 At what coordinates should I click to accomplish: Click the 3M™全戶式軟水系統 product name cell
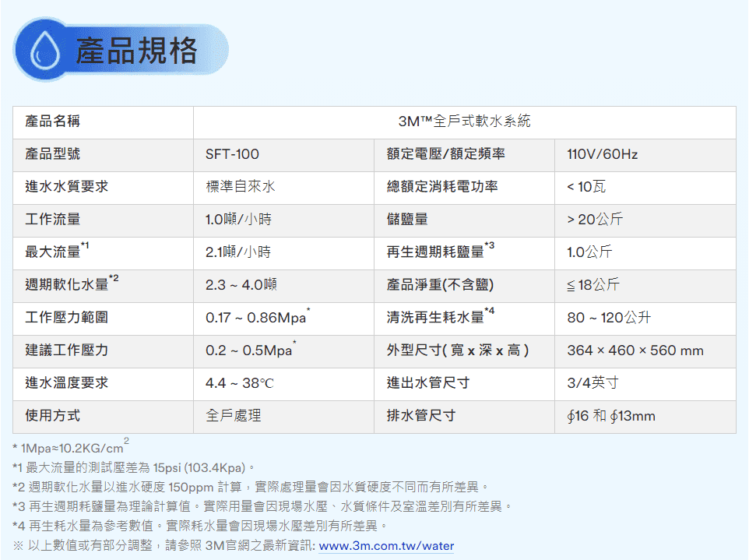point(464,122)
